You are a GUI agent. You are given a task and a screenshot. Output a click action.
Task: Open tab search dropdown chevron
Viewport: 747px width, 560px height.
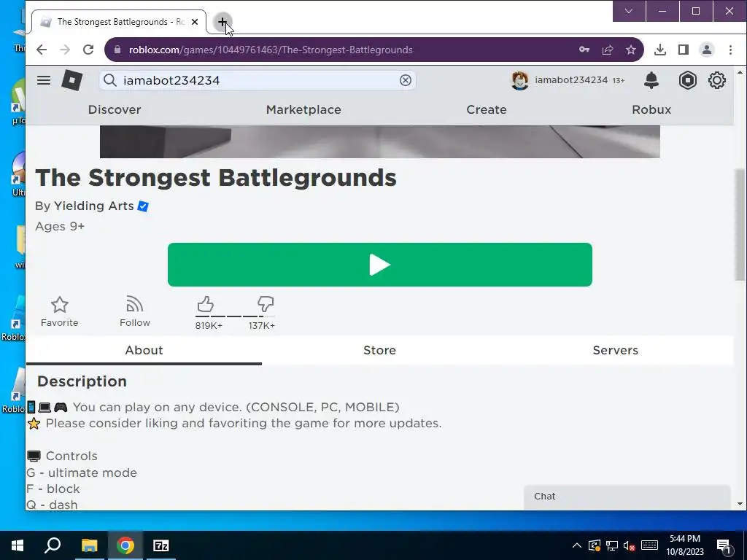pyautogui.click(x=629, y=11)
